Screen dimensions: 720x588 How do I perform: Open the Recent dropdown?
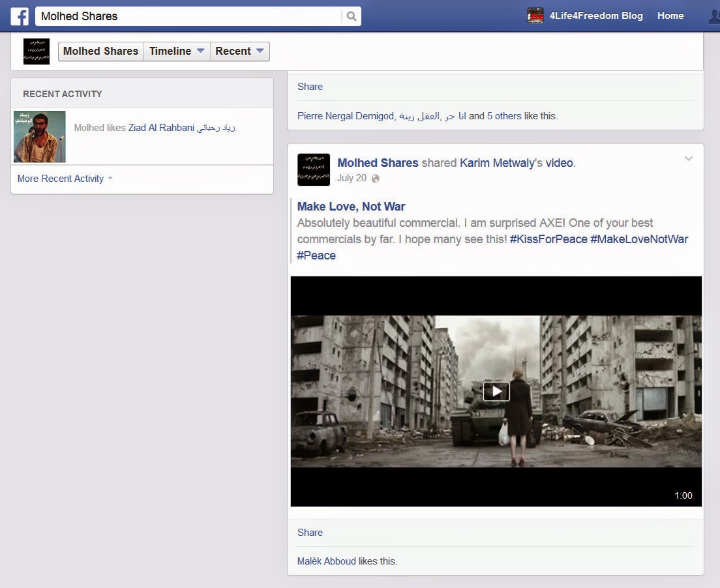tap(240, 51)
